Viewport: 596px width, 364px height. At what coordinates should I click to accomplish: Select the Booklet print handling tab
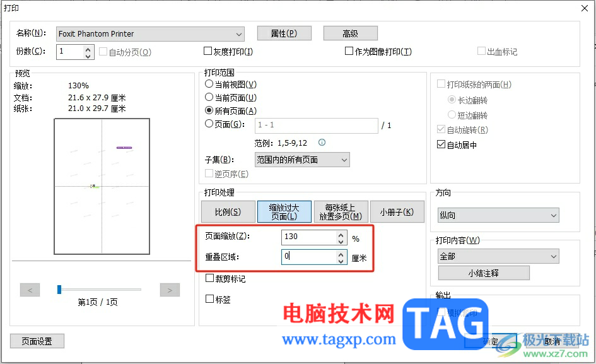tap(397, 212)
